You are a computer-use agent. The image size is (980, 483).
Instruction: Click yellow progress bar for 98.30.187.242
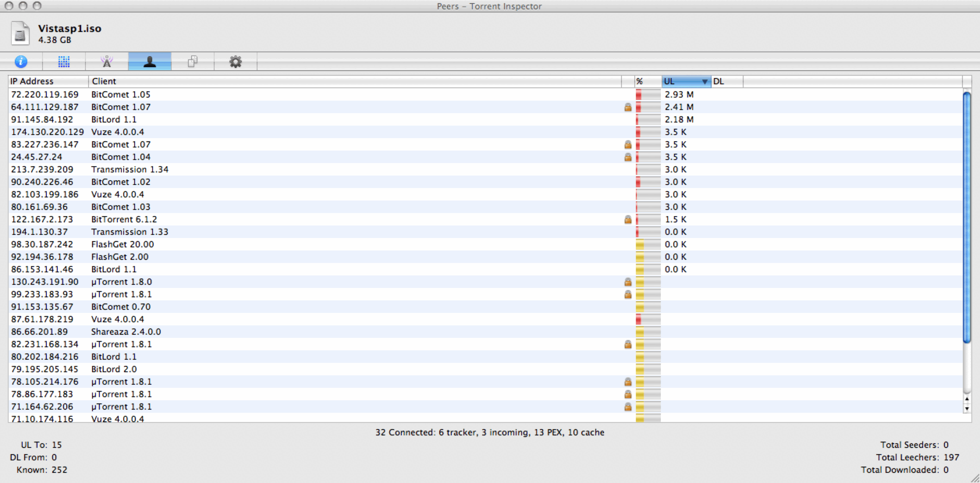648,244
